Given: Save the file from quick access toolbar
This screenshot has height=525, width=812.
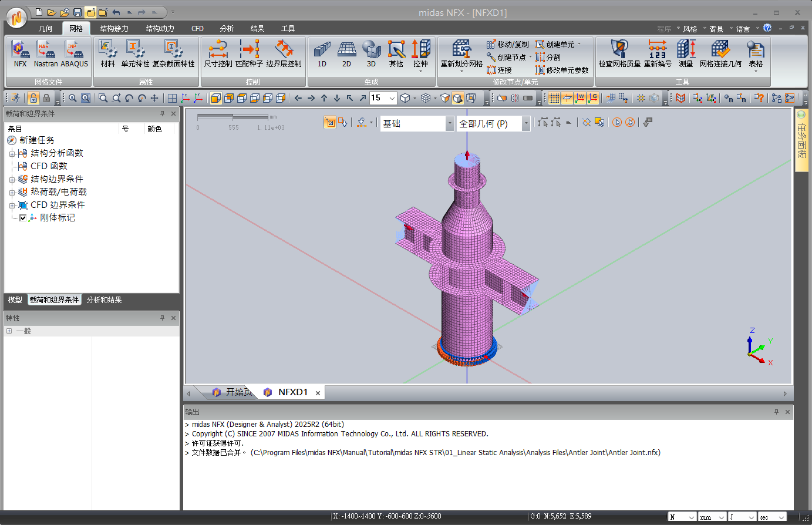Looking at the screenshot, I should pyautogui.click(x=78, y=12).
